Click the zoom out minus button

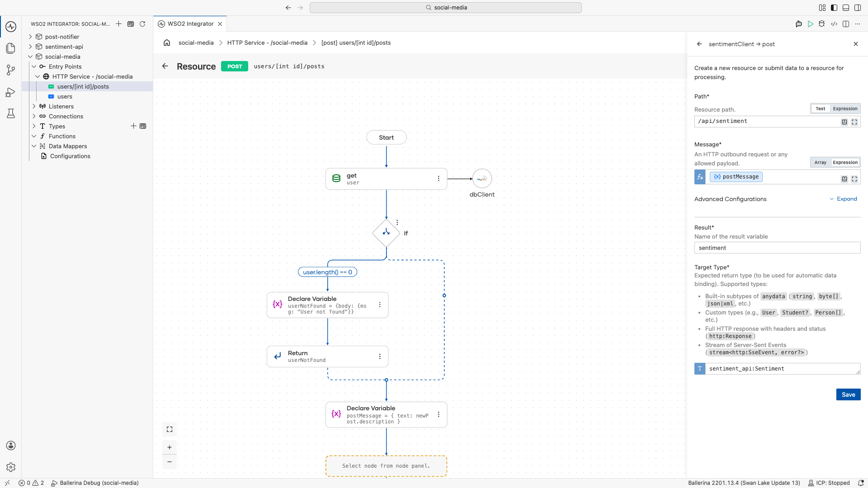[170, 462]
